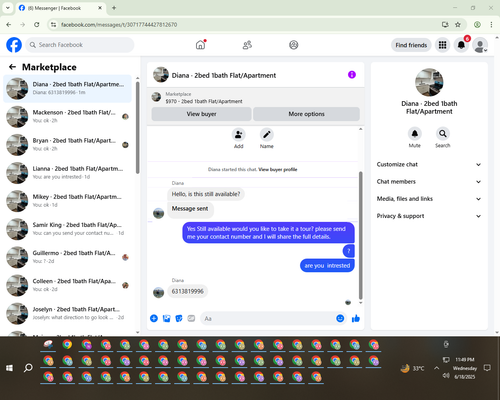The image size is (500, 400).
Task: Show hidden system tray icons chevron
Action: click(436, 368)
